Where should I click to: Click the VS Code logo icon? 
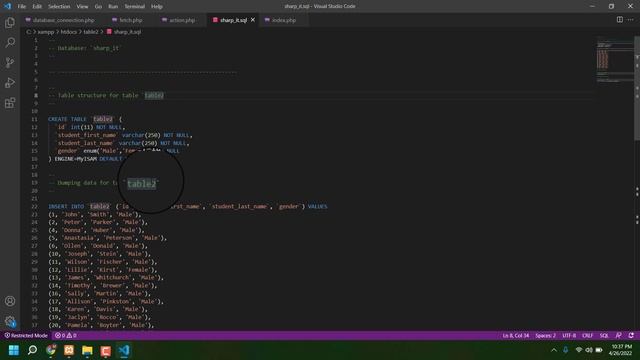(7, 6)
